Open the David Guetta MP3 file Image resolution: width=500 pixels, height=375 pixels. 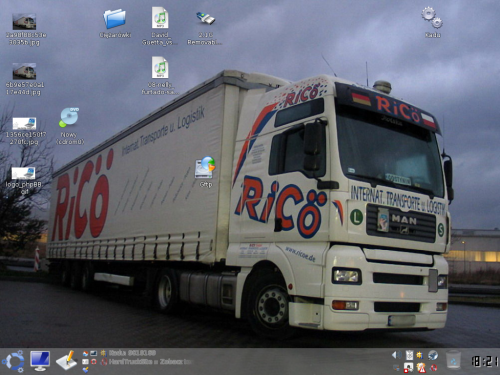tap(160, 26)
